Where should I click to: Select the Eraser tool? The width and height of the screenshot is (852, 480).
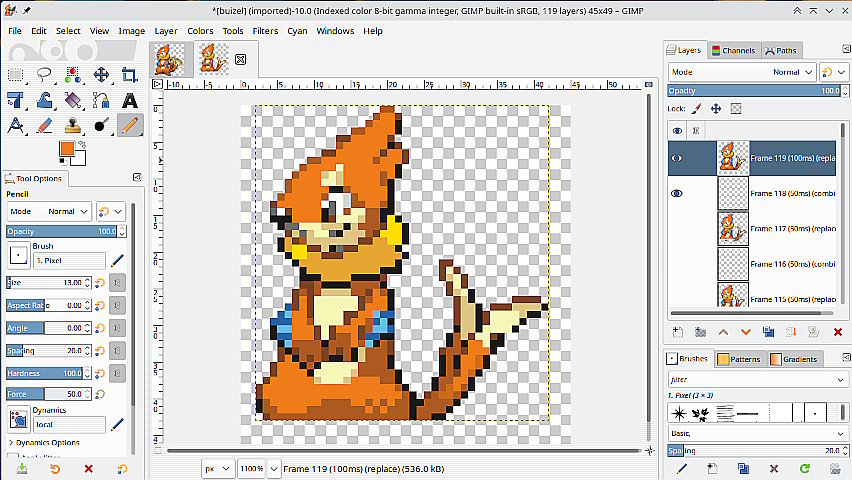point(44,126)
